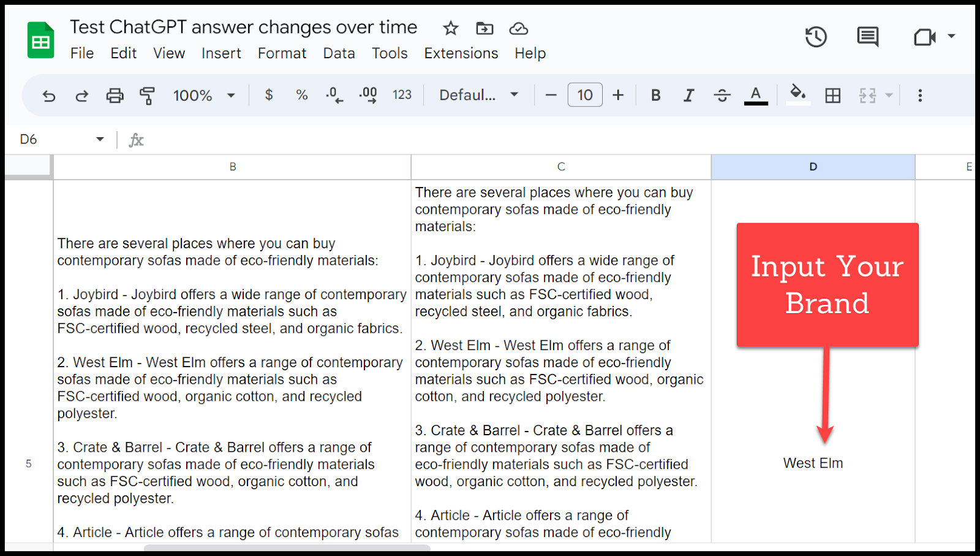Open the Extensions menu
Screen dimensions: 980x556
[461, 53]
